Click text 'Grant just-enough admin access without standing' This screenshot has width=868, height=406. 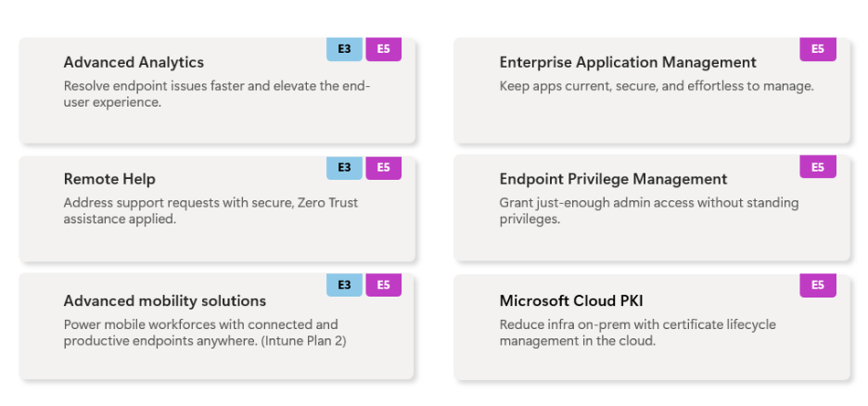point(649,202)
